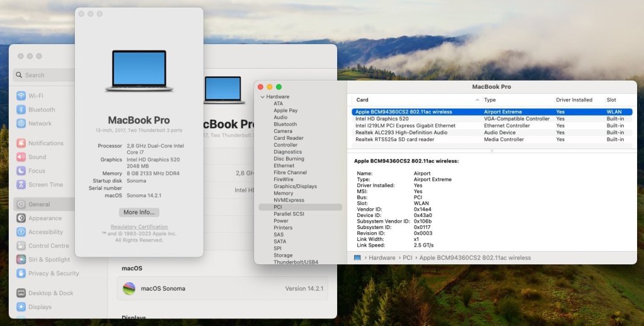Select the Sound icon in sidebar
The image size is (644, 326).
21,157
